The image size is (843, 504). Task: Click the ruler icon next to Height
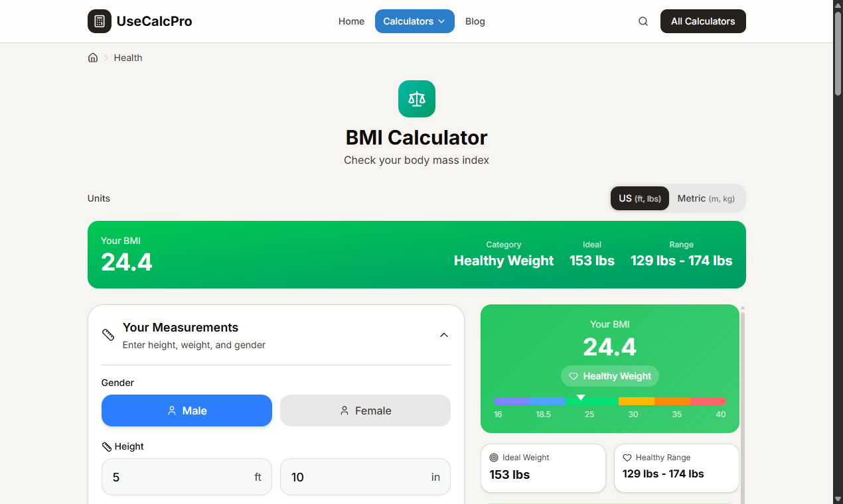pyautogui.click(x=106, y=447)
